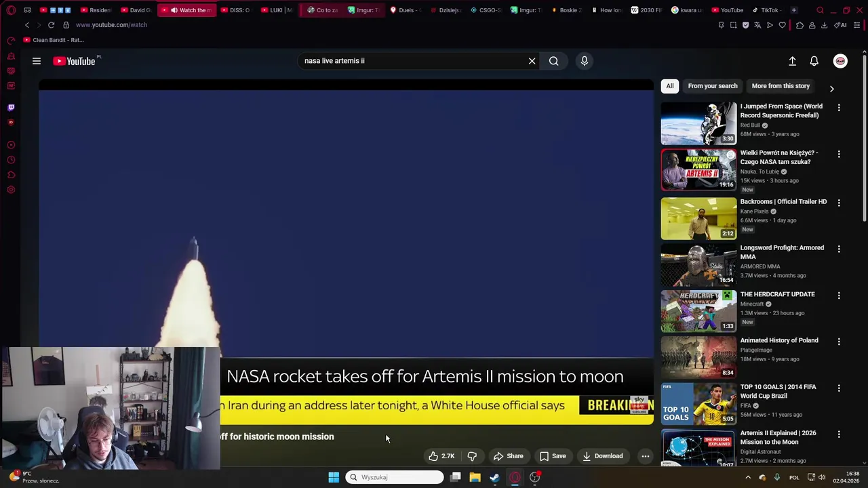Open Twitch in the Opera sidebar
Viewport: 868px width, 488px height.
tap(11, 107)
